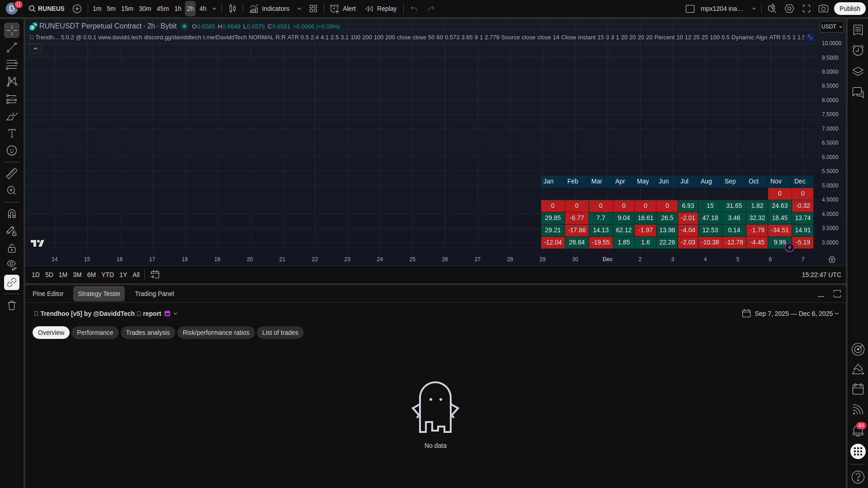
Task: Open the Alerts panel clock icon
Action: (858, 50)
